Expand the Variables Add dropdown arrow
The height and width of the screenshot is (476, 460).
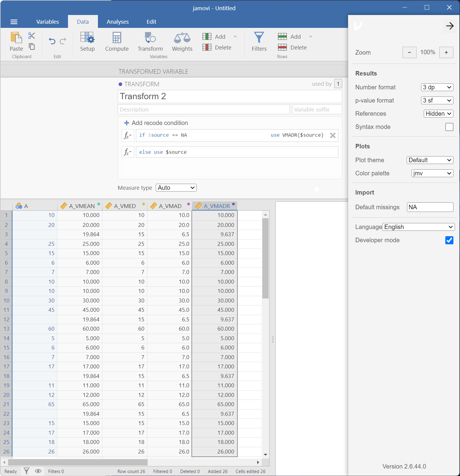[x=235, y=37]
